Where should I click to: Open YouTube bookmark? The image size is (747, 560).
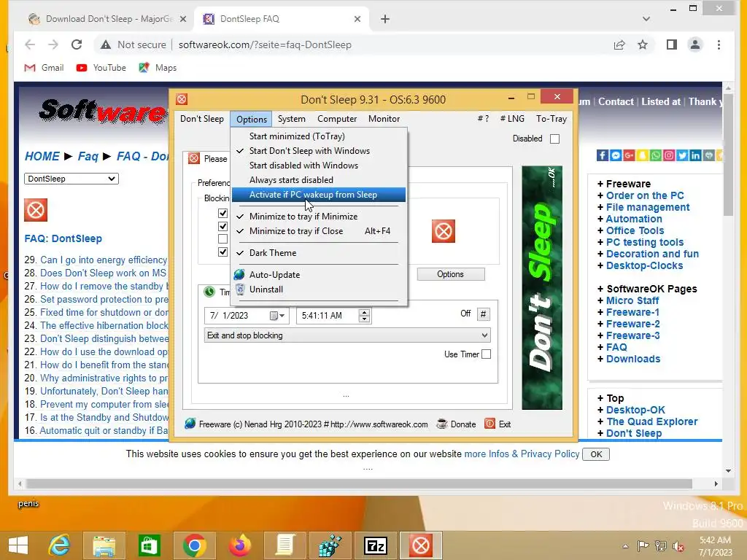pos(101,68)
